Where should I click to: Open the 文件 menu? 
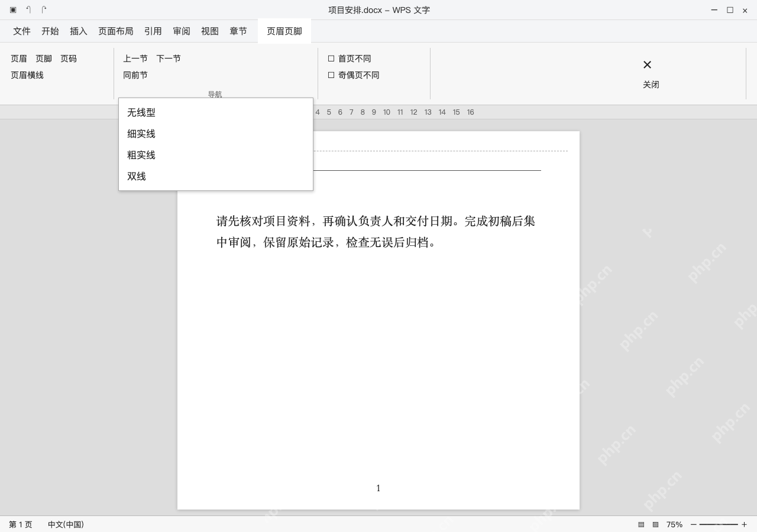(22, 31)
